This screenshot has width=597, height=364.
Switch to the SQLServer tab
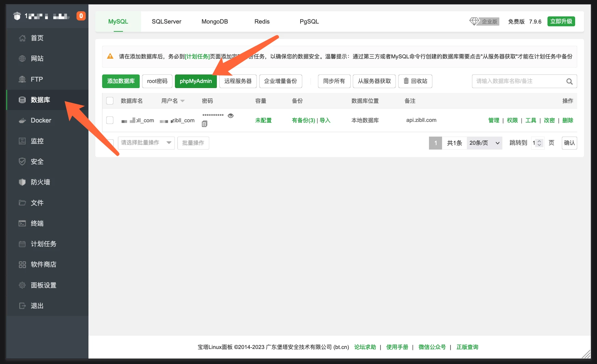[x=166, y=21]
